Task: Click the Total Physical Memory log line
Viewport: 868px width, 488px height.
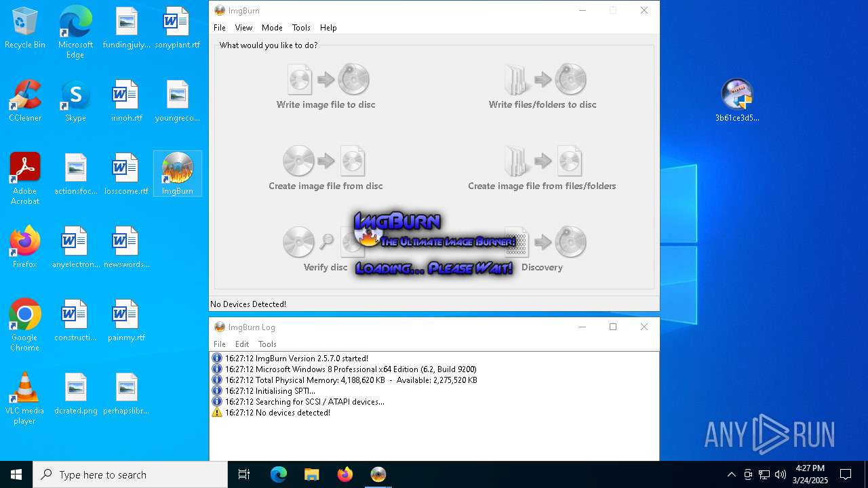Action: (x=351, y=380)
